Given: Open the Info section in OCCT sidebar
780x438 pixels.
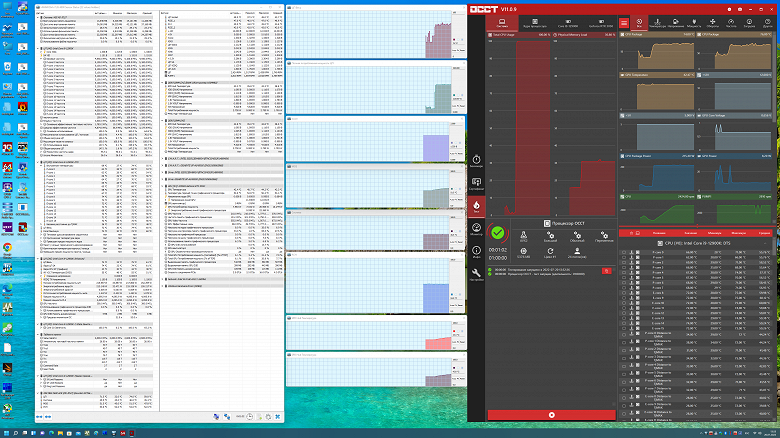Looking at the screenshot, I should 476,252.
